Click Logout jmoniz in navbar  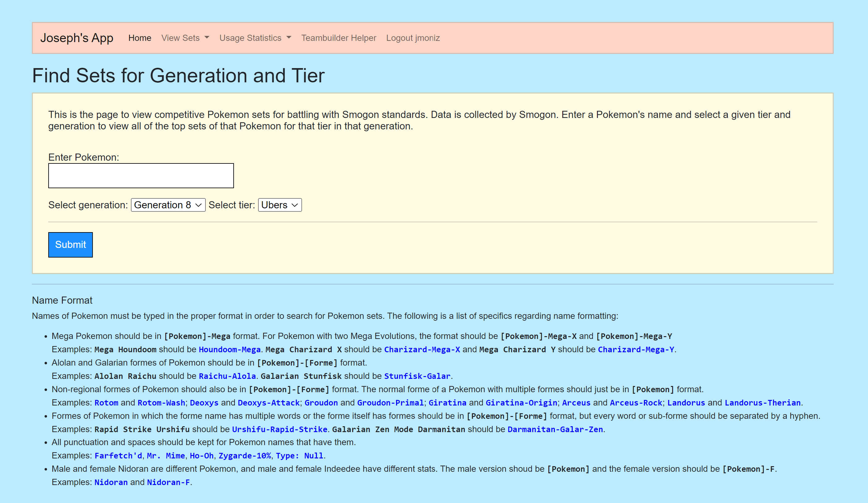click(x=412, y=38)
